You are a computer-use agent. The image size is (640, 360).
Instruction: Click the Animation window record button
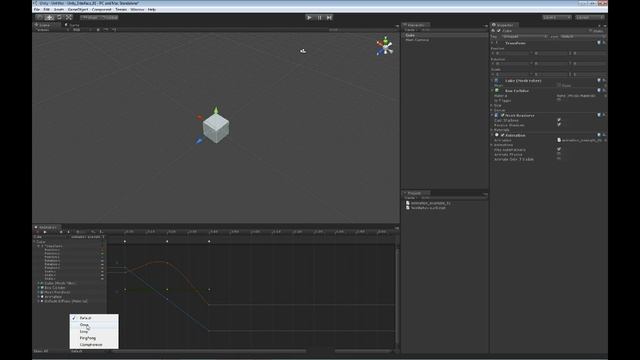coord(38,232)
